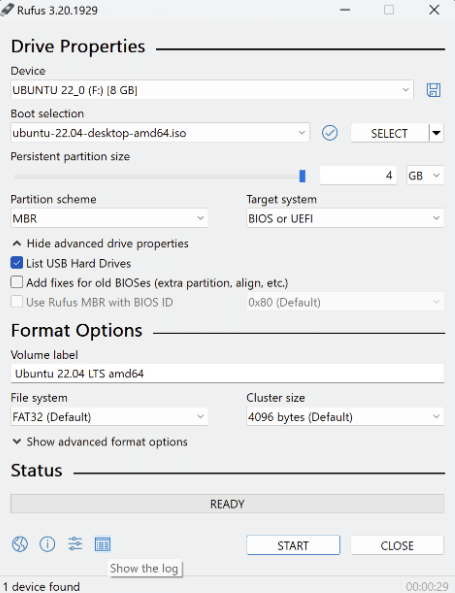455x593 pixels.
Task: Show the log icon
Action: pyautogui.click(x=102, y=545)
